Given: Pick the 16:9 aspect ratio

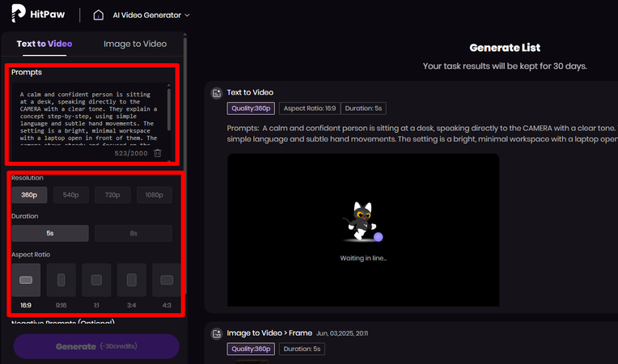Looking at the screenshot, I should [26, 280].
